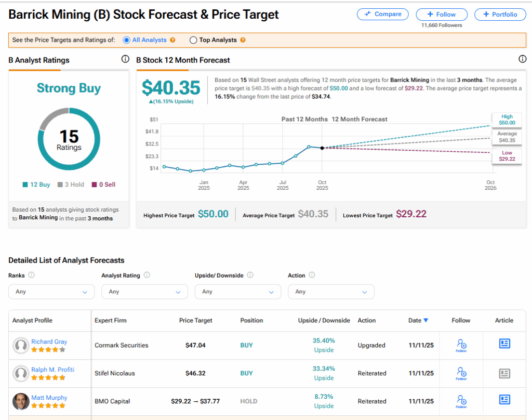Image resolution: width=532 pixels, height=420 pixels.
Task: Click follow icon for Matt Murphy
Action: (461, 401)
